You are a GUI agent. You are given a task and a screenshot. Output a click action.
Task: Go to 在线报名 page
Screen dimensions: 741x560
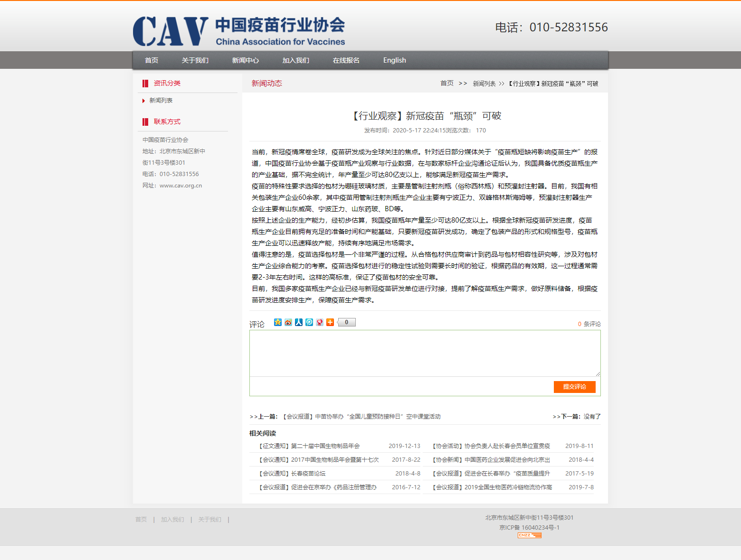(x=346, y=60)
